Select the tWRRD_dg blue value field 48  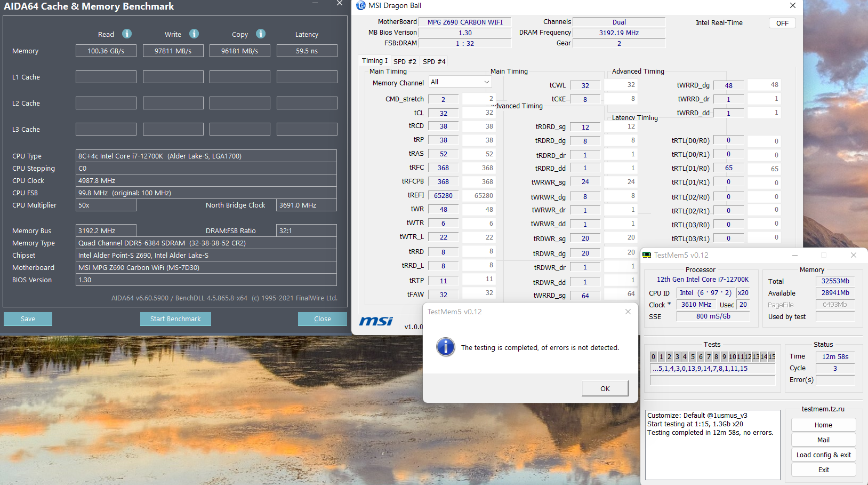[x=728, y=85]
